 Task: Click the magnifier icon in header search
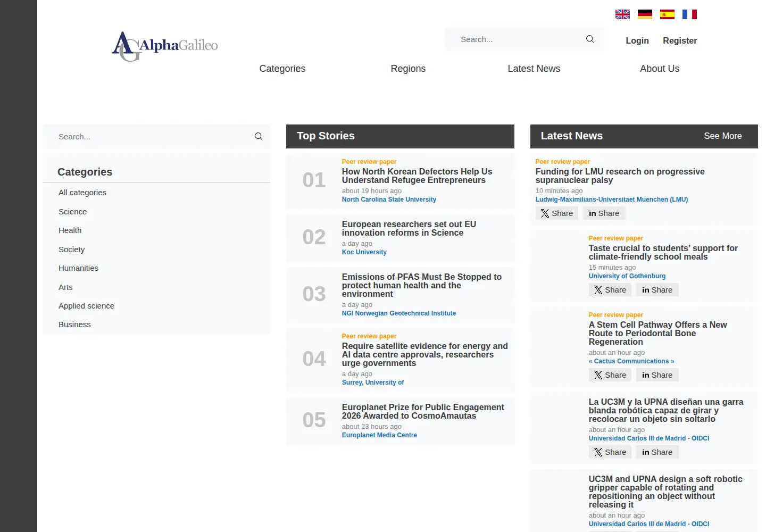[x=590, y=39]
